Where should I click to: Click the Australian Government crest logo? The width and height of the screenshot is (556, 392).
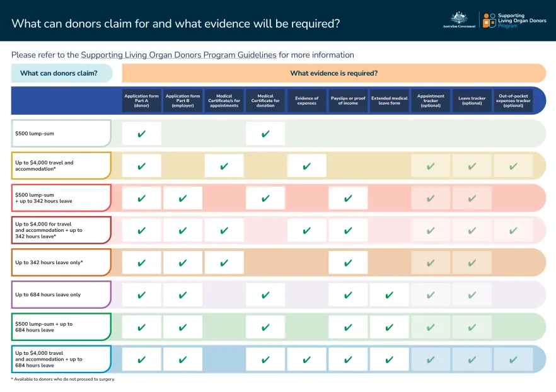click(x=459, y=20)
